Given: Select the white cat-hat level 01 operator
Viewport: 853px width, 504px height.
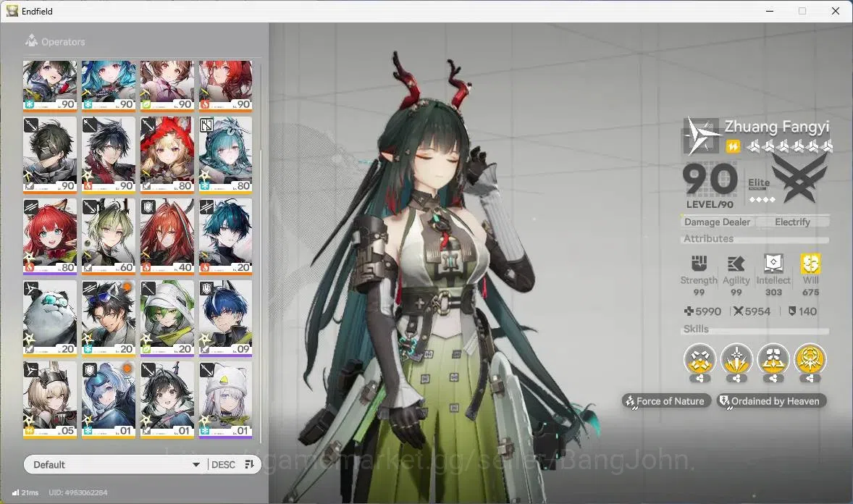Looking at the screenshot, I should [x=225, y=400].
